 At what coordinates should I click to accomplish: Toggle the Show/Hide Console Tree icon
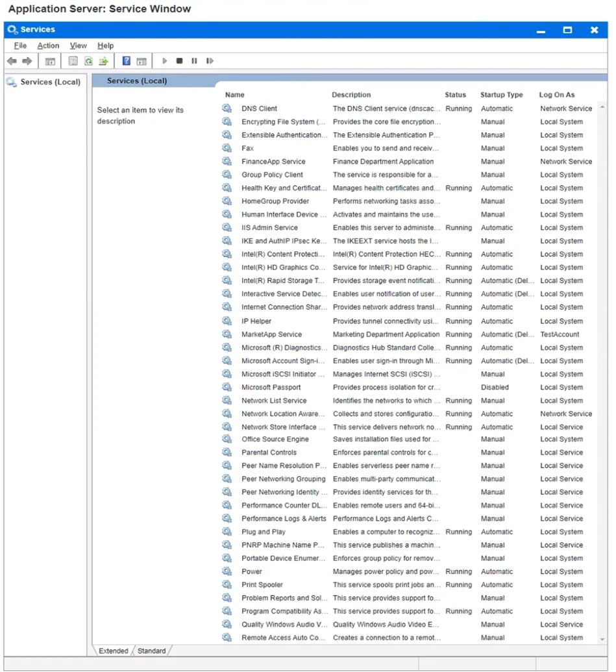tap(50, 61)
